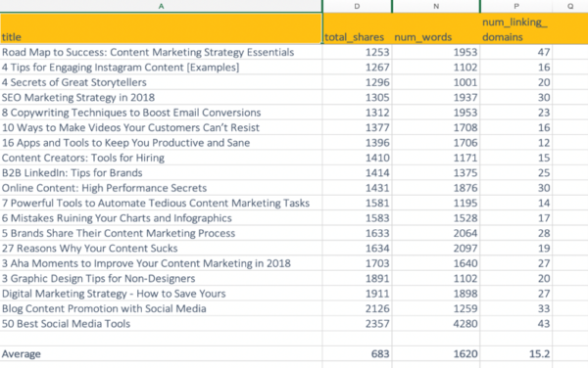Click the num_linking_domains header cell
The width and height of the screenshot is (588, 368).
pos(516,28)
